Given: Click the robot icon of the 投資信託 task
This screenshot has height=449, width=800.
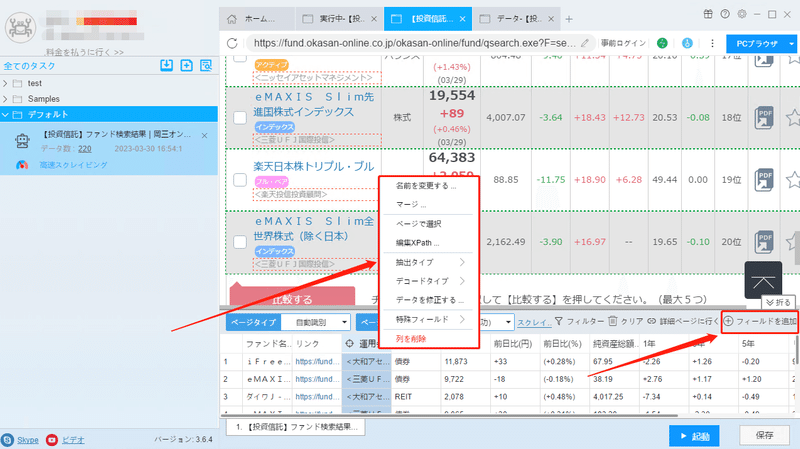Looking at the screenshot, I should click(x=22, y=141).
